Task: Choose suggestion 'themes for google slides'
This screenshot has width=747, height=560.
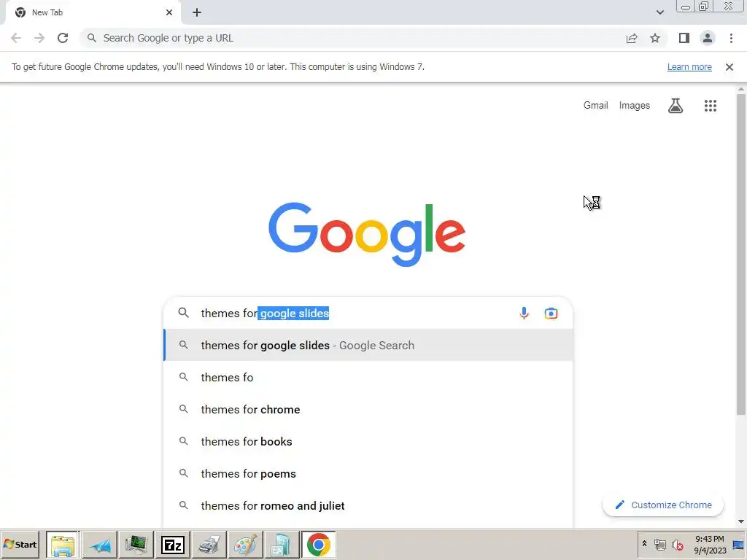Action: pos(368,345)
